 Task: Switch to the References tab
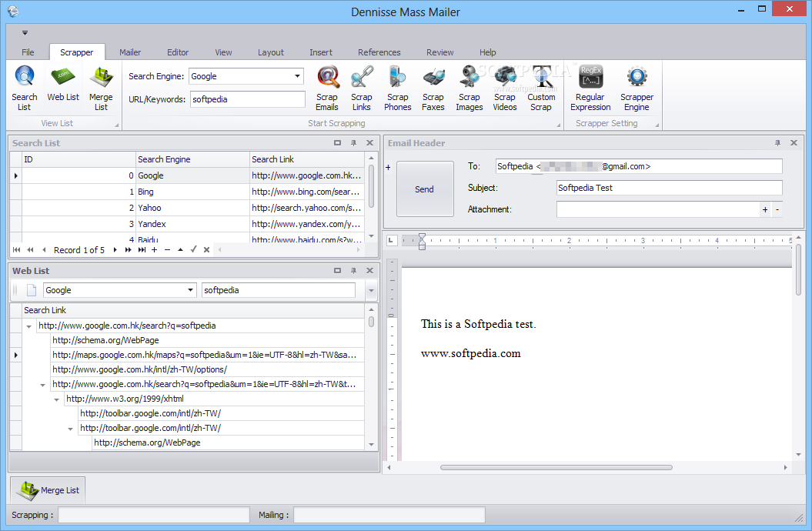tap(379, 52)
